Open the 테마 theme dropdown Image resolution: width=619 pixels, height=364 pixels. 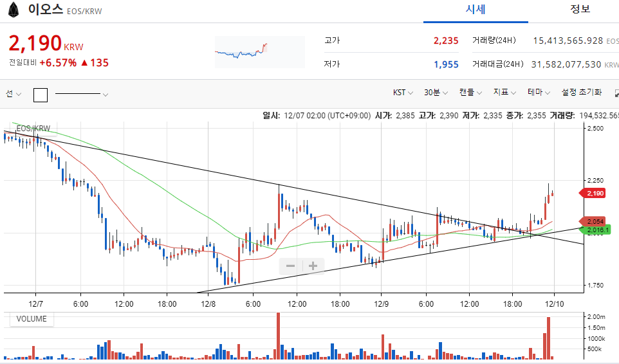coord(539,92)
